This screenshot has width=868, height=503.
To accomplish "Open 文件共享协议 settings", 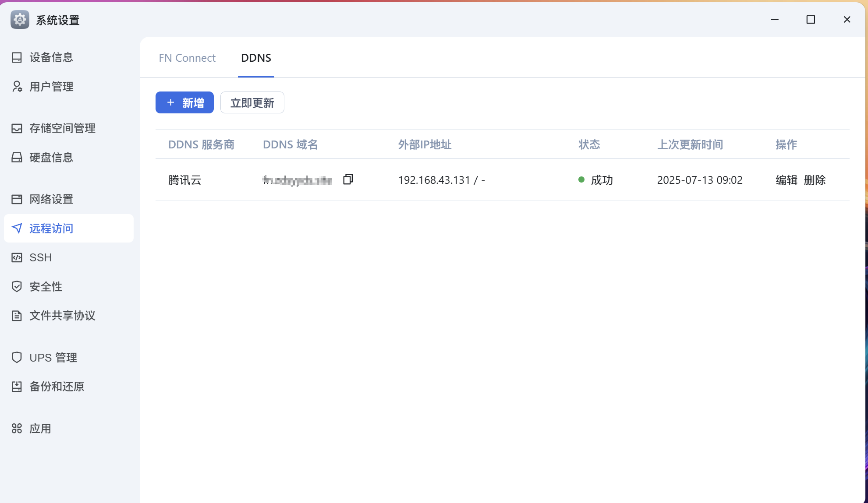I will pos(69,316).
